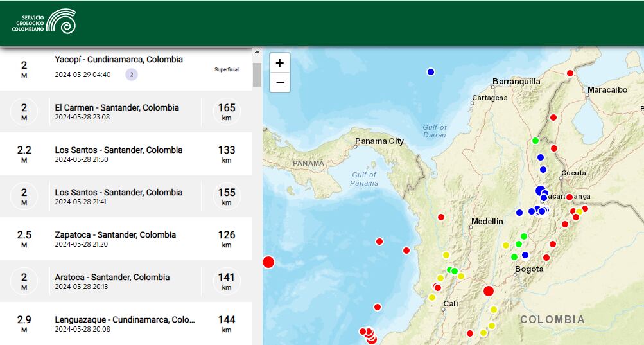Click the zoom in plus button
Image resolution: width=644 pixels, height=345 pixels.
click(x=280, y=63)
